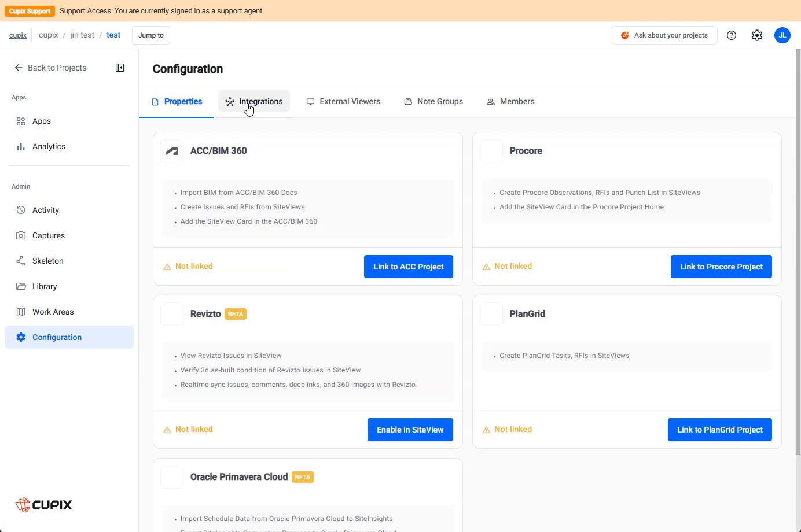Click the Analytics bar chart icon
This screenshot has height=532, width=801.
click(21, 146)
